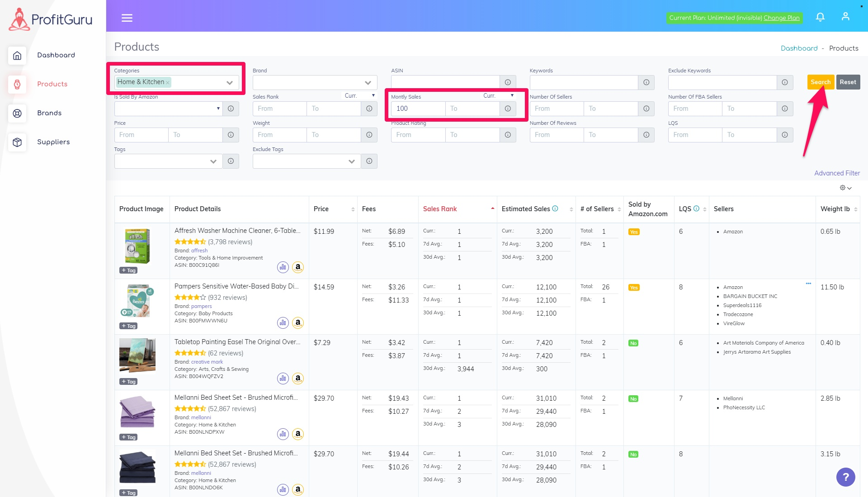Click the Monthly Sales info icon
The width and height of the screenshot is (868, 497).
click(x=508, y=109)
